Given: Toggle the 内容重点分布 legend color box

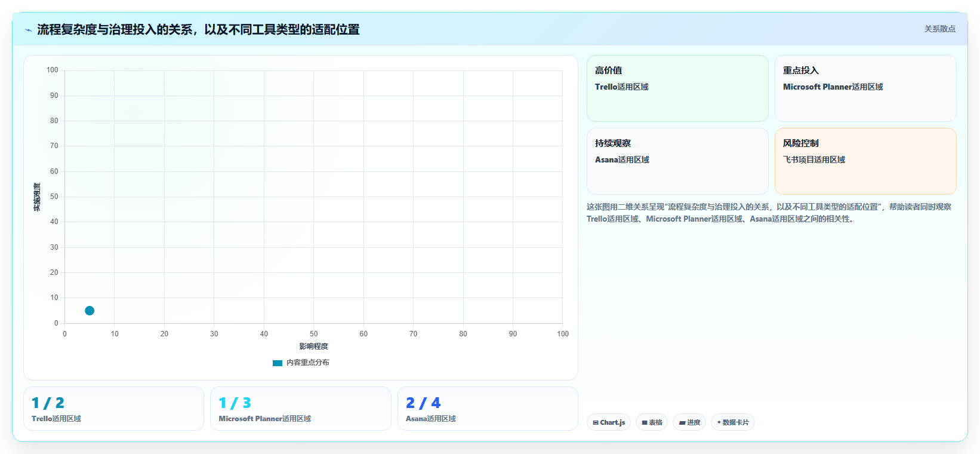Looking at the screenshot, I should [278, 363].
